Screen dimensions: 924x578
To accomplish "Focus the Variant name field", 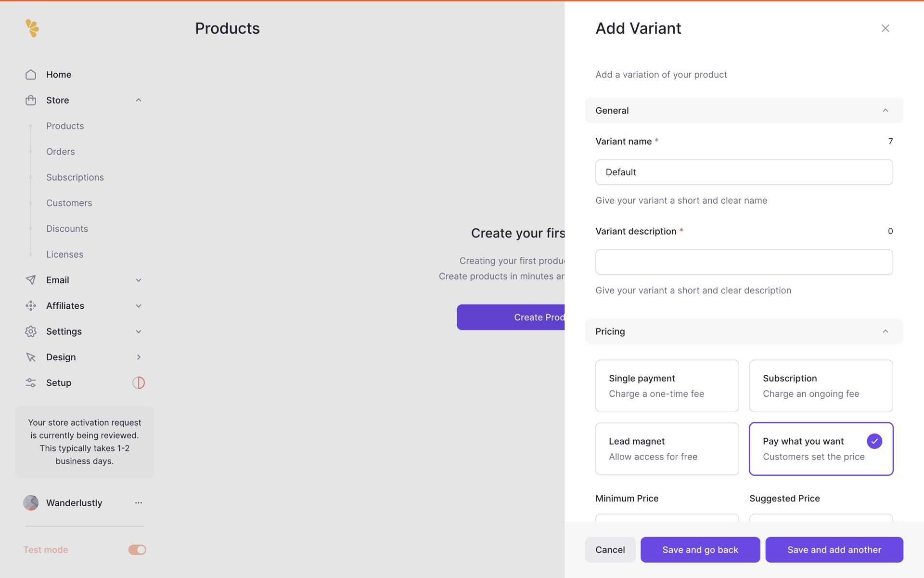I will 744,172.
